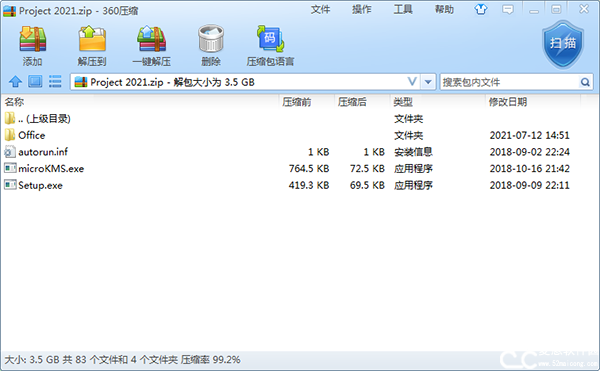Screen dimensions: 600x371
Task: Sort by the 压缩前 column header
Action: (x=297, y=102)
